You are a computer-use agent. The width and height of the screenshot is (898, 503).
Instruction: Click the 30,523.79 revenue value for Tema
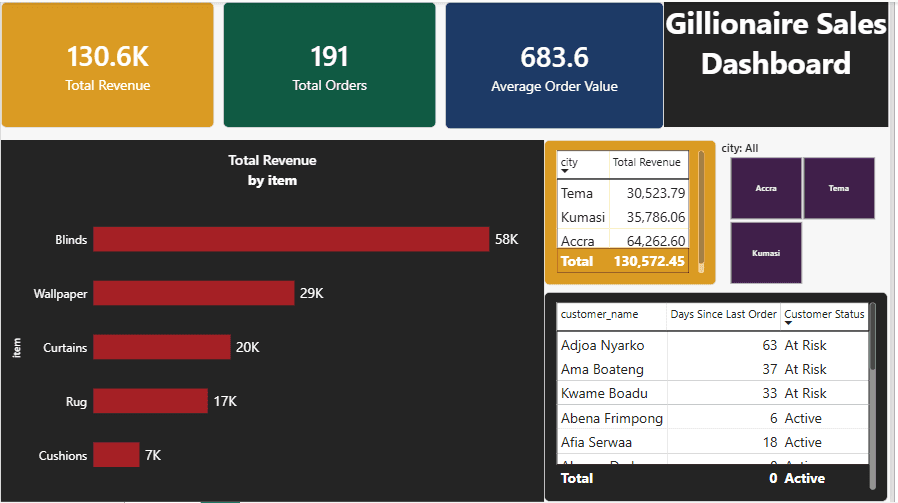tap(656, 193)
